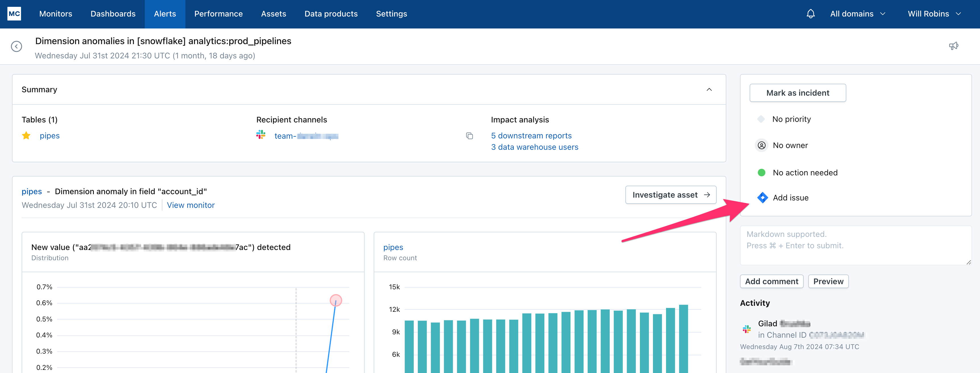Viewport: 980px width, 373px height.
Task: Open the 3 data warehouse users link
Action: 535,147
